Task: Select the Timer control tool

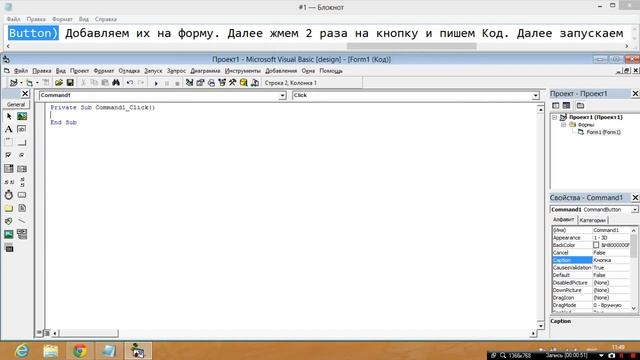Action: click(9, 195)
